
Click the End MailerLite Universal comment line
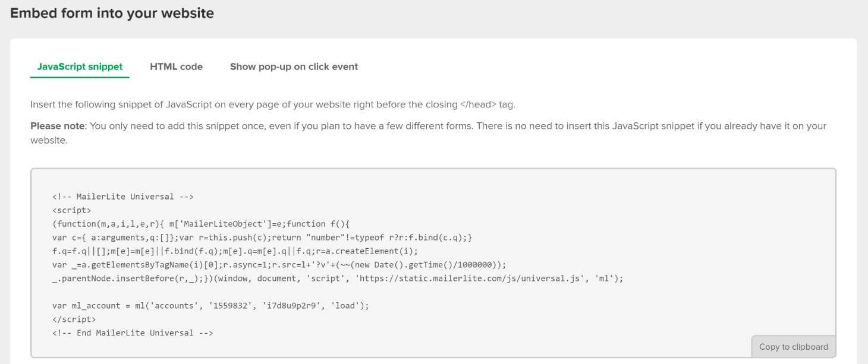click(x=133, y=333)
